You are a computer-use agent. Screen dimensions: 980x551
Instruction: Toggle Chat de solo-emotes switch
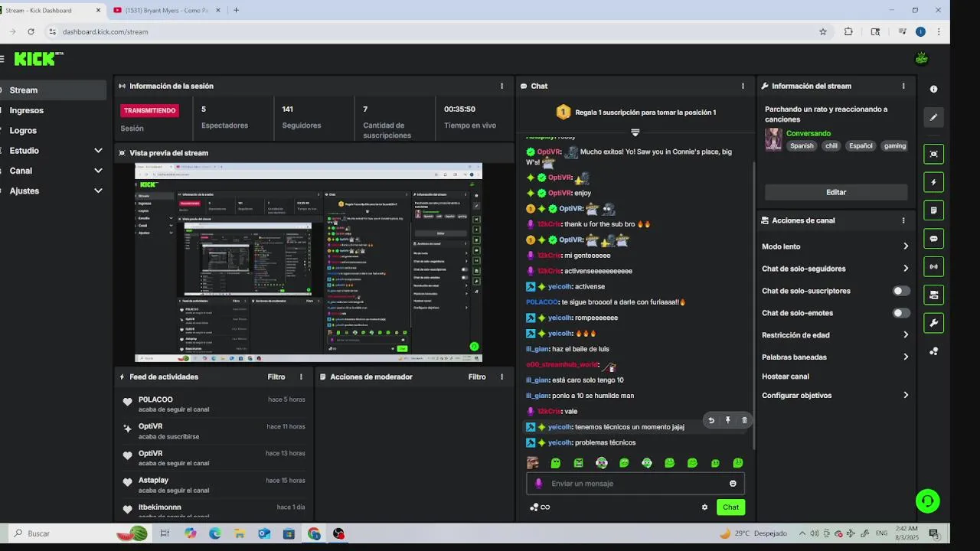(x=901, y=313)
